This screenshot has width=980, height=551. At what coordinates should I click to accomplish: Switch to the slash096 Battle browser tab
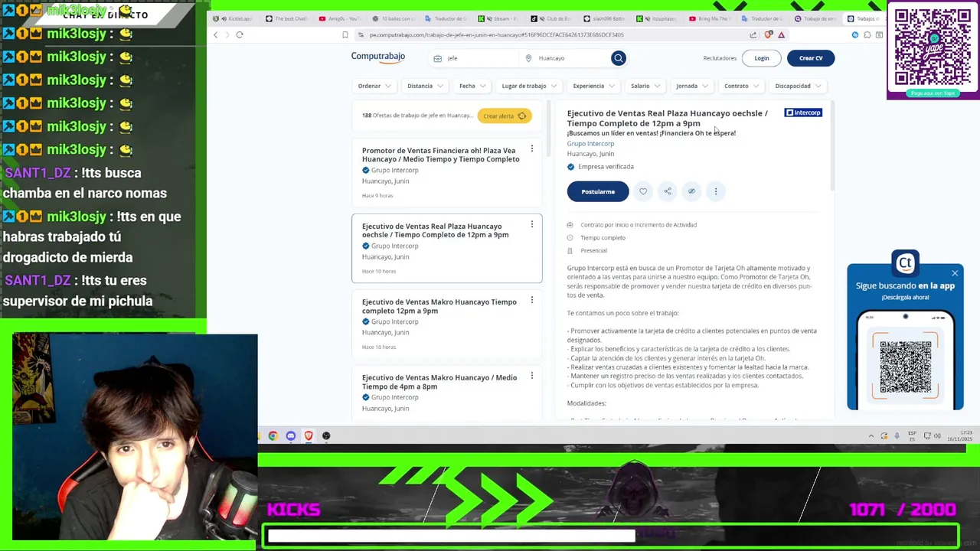point(605,18)
